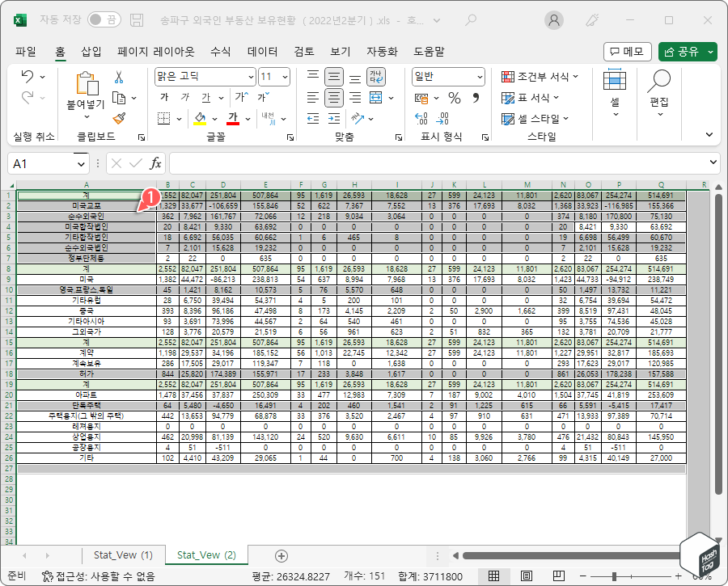Decrease decimal places button
The height and width of the screenshot is (586, 728).
pos(442,119)
